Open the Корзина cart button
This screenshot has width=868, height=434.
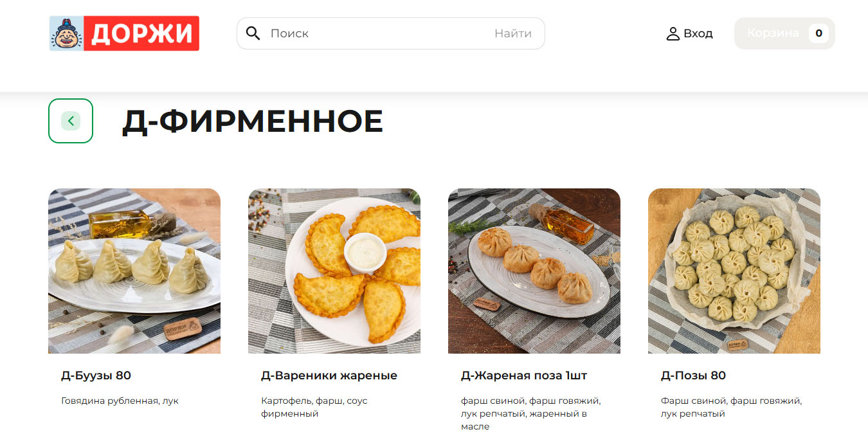[784, 33]
